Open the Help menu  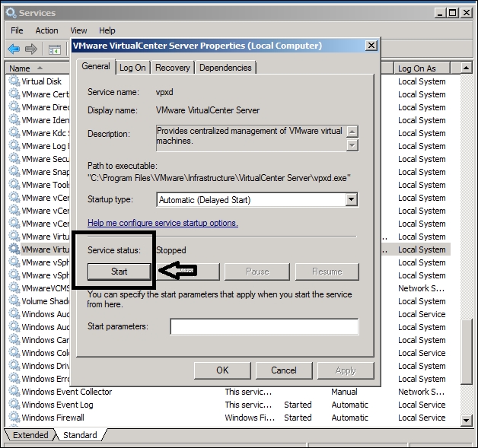pyautogui.click(x=107, y=30)
